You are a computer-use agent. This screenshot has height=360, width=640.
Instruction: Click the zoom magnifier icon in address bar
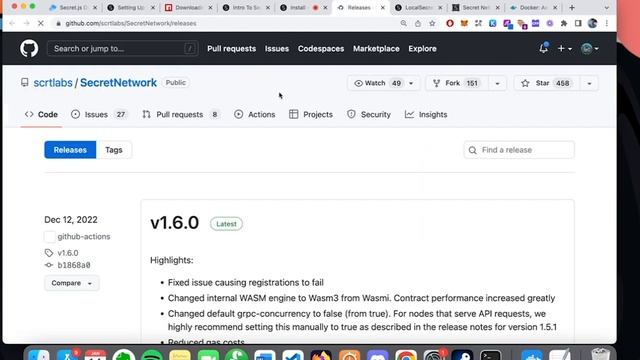(404, 23)
